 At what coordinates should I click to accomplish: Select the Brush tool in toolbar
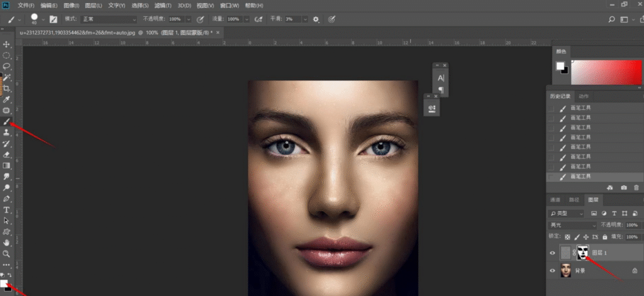click(6, 121)
